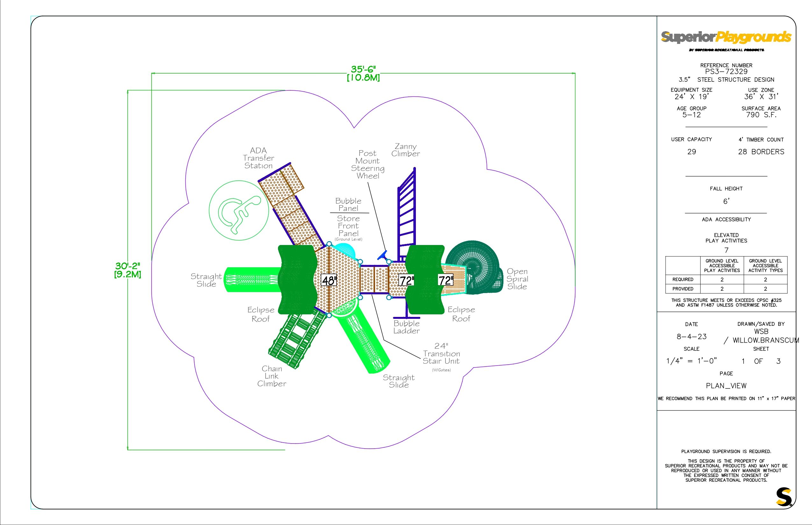Click the PLAN_VIEW page title
The width and height of the screenshot is (812, 525).
pyautogui.click(x=726, y=386)
